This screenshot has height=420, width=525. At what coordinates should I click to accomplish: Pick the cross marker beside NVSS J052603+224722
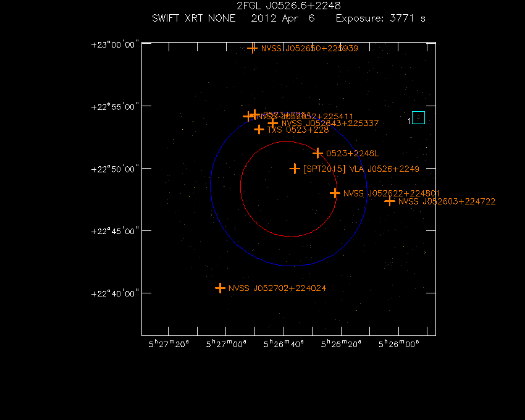click(x=389, y=201)
